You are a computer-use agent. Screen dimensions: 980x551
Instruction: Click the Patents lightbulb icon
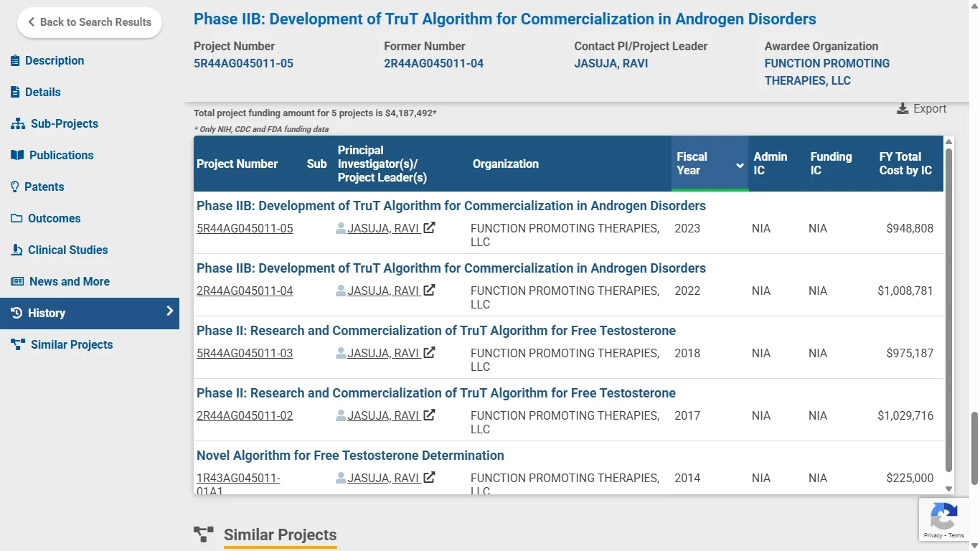pyautogui.click(x=15, y=187)
